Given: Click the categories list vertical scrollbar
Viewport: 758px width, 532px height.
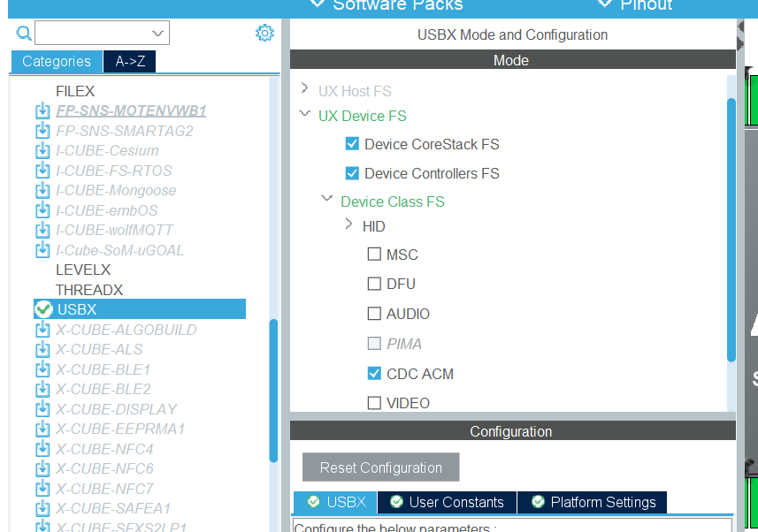Looking at the screenshot, I should 273,391.
